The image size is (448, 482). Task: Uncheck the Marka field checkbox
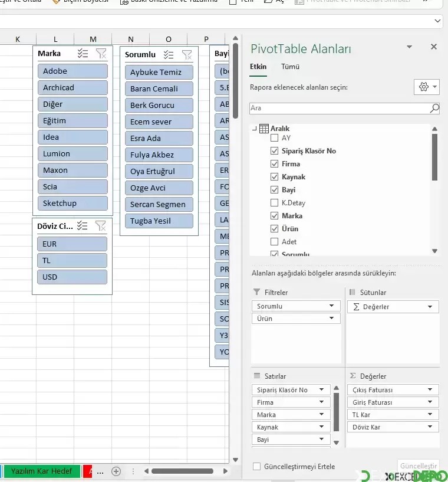(275, 216)
